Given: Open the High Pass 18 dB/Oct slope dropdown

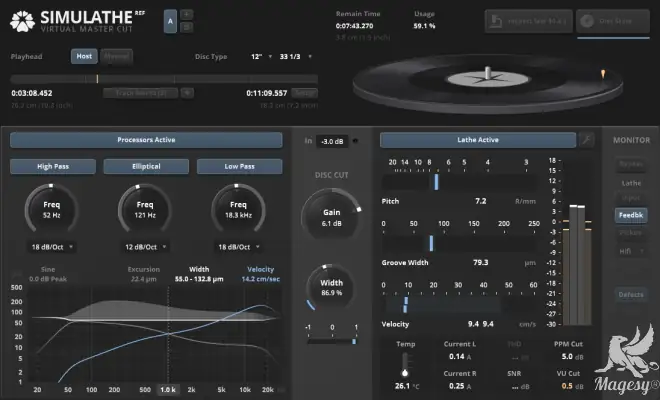Looking at the screenshot, I should (52, 247).
